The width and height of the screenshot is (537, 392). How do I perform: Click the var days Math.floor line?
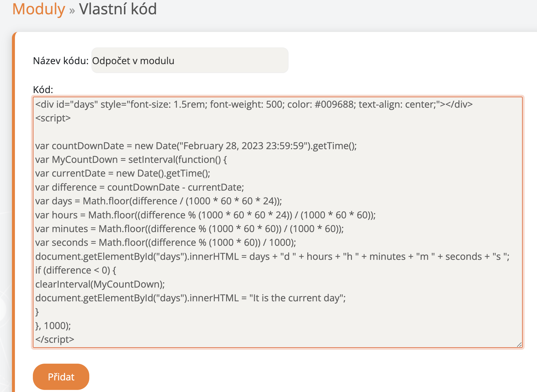pos(158,201)
